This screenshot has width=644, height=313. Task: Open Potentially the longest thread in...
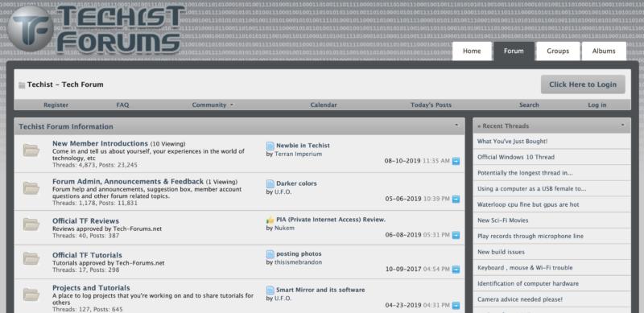(x=525, y=173)
